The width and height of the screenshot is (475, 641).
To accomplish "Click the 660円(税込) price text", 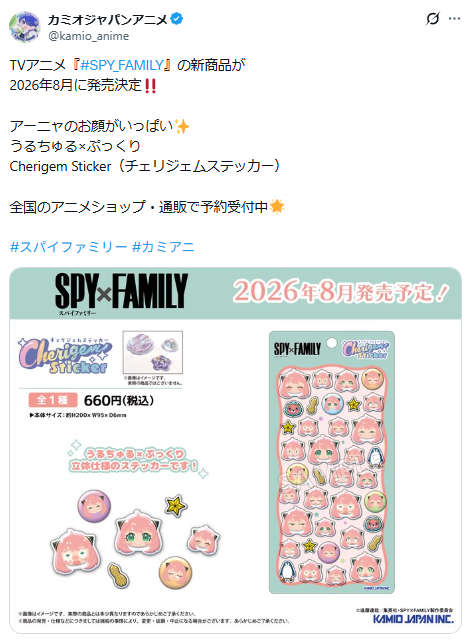I will (x=119, y=400).
